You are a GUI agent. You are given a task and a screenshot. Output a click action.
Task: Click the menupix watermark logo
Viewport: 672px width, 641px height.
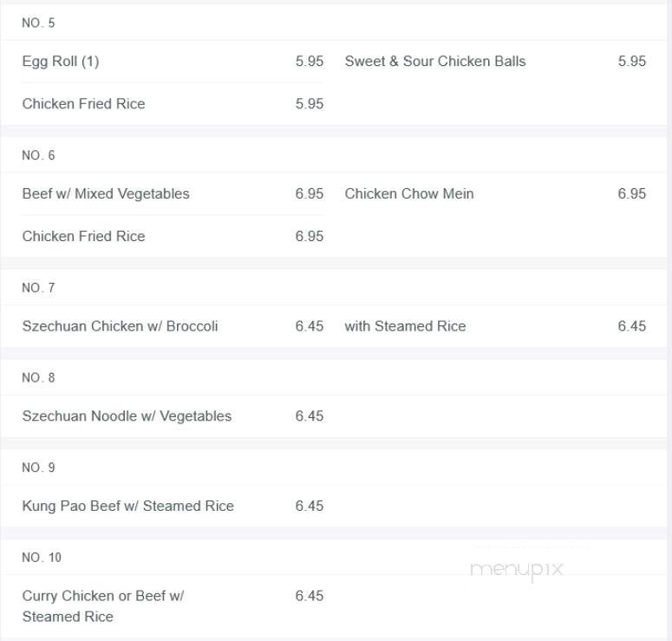[517, 570]
